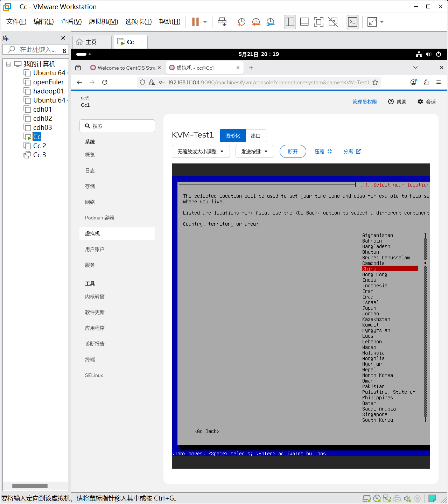
Task: Click the stretch guest display icon
Action: (372, 22)
